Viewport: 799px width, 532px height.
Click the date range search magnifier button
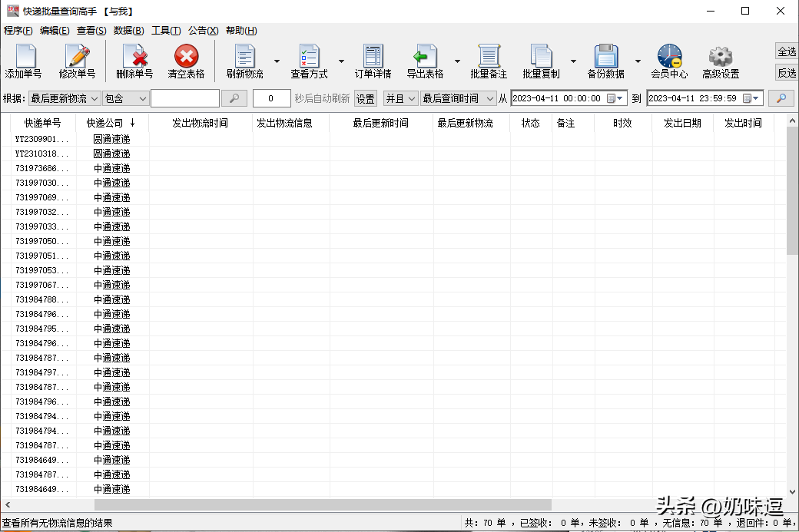click(781, 98)
